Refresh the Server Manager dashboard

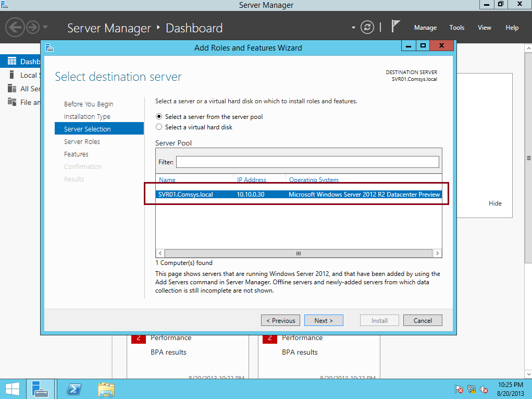[x=367, y=27]
